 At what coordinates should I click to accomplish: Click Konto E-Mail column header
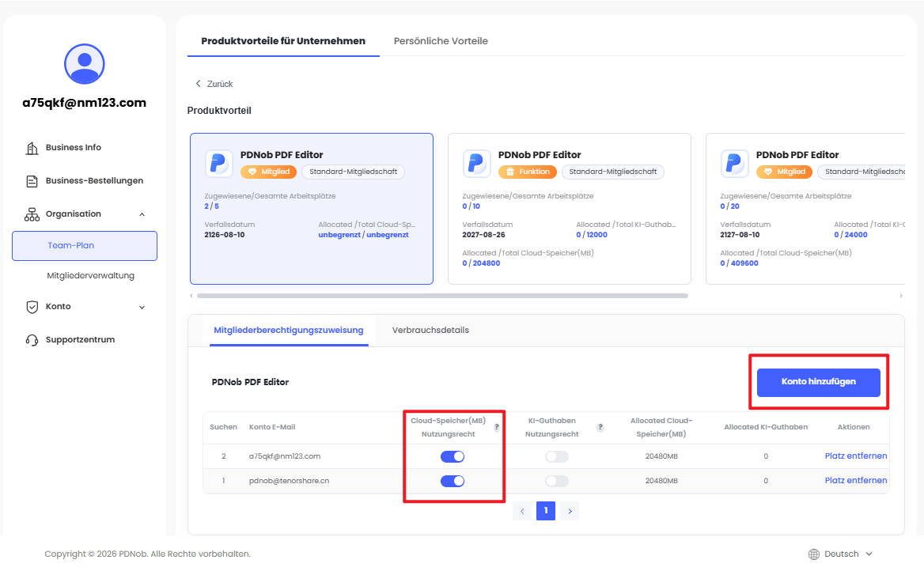coord(272,427)
